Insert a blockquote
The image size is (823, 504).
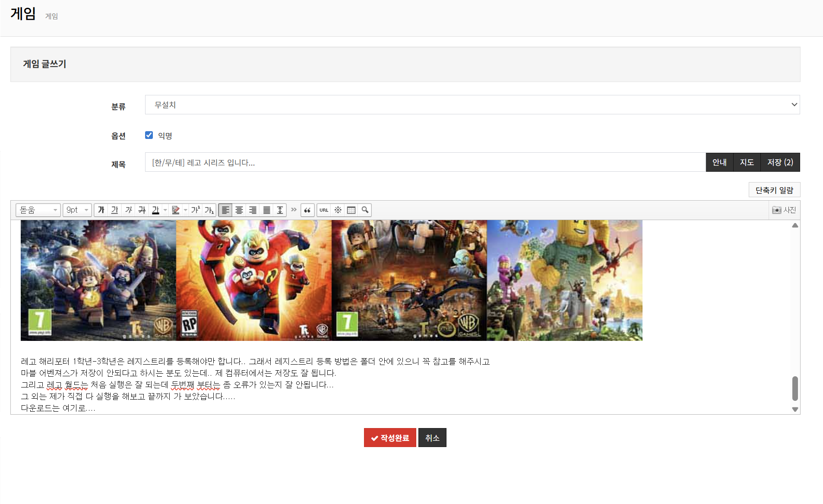(307, 210)
